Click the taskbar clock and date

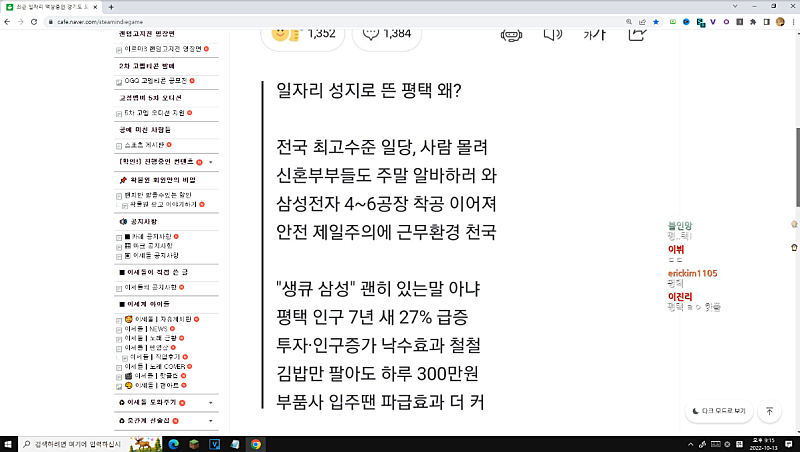pos(764,444)
